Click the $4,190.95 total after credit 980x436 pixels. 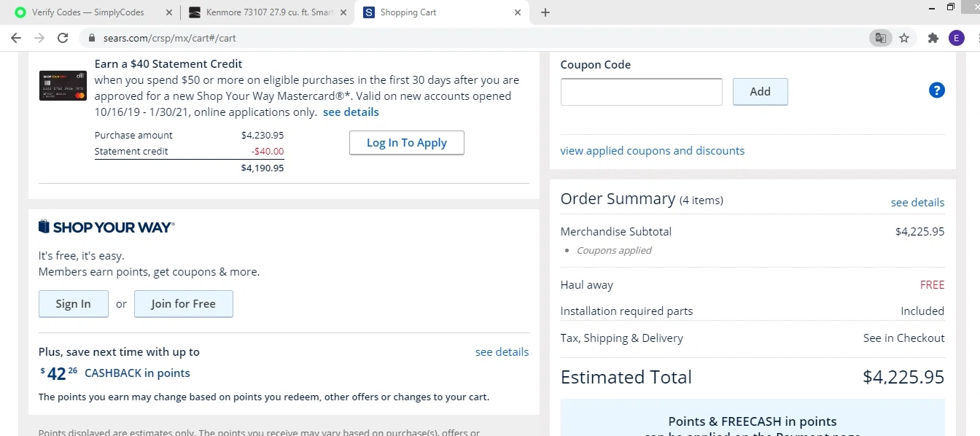coord(262,168)
